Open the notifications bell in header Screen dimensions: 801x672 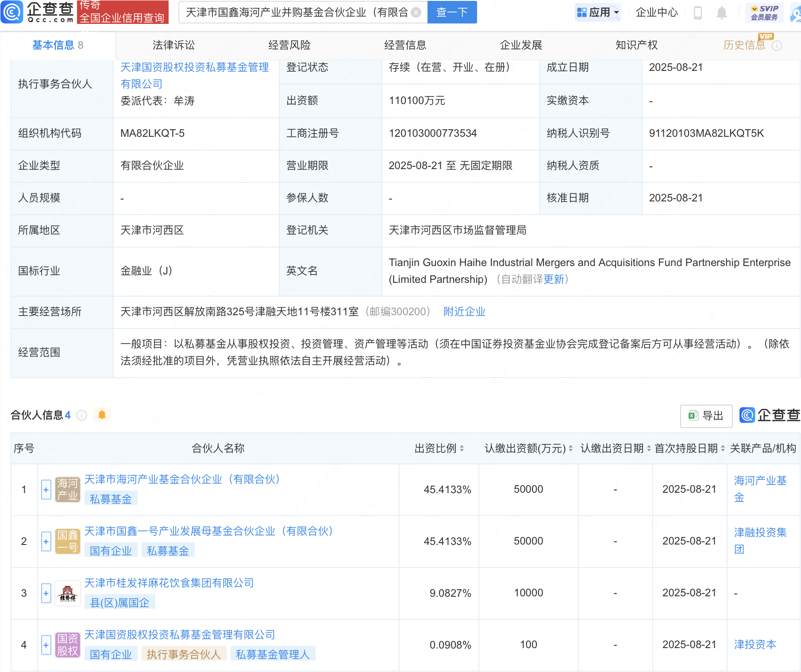721,13
